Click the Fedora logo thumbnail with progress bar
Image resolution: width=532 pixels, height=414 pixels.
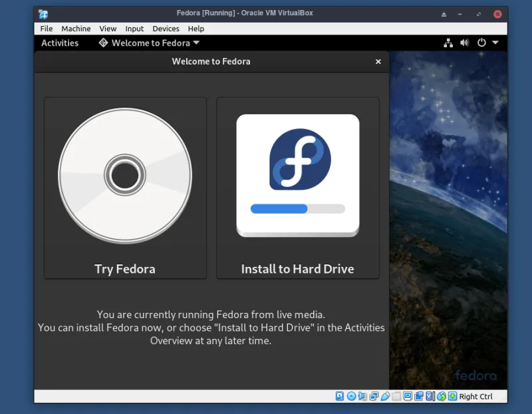pos(297,174)
